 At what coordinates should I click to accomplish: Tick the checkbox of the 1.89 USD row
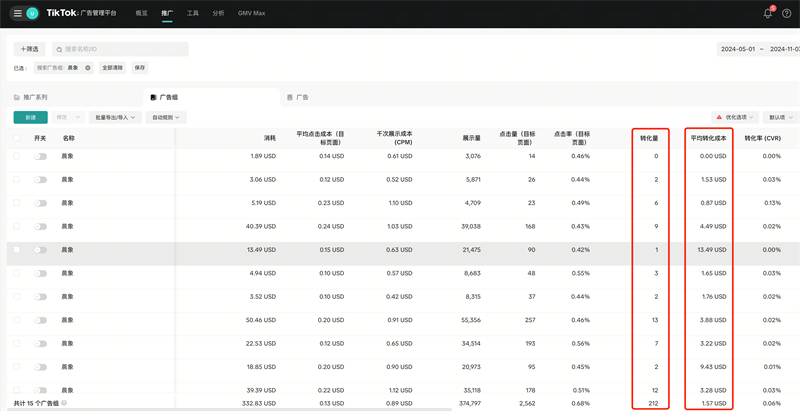click(x=17, y=156)
